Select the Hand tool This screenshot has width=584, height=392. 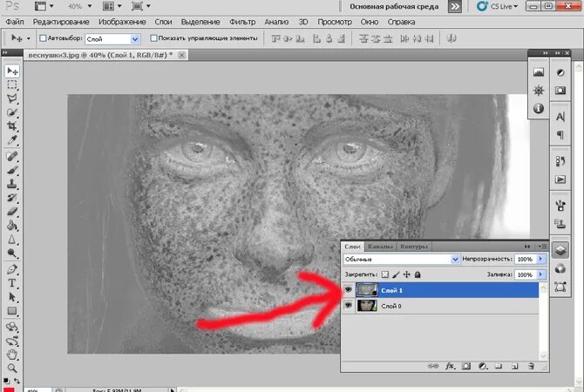(12, 355)
